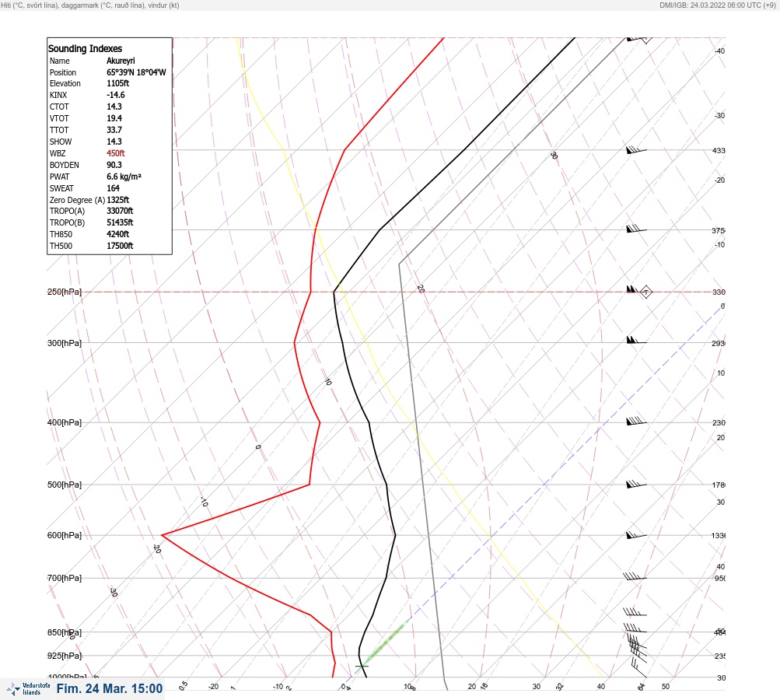The width and height of the screenshot is (780, 700).
Task: Click the VTOT value 19.4
Action: pyautogui.click(x=114, y=118)
